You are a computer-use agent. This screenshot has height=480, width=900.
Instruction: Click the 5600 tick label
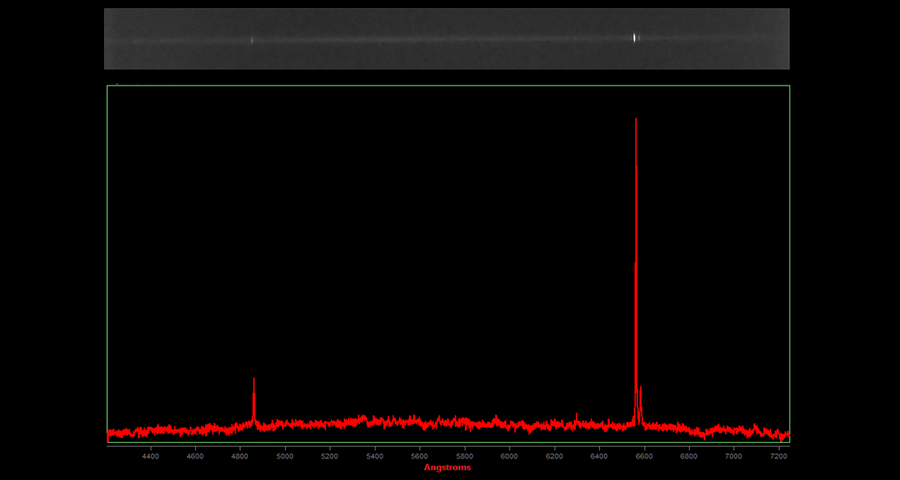[x=420, y=456]
